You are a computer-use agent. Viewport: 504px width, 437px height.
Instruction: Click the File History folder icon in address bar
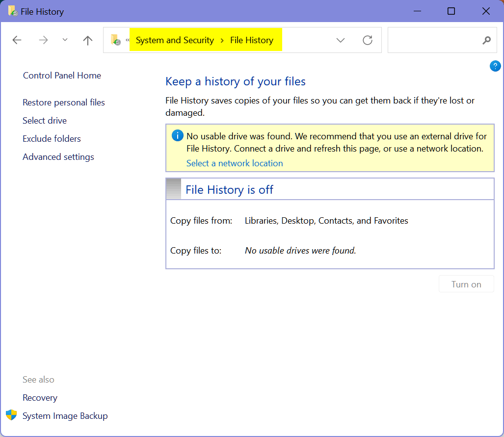click(116, 40)
